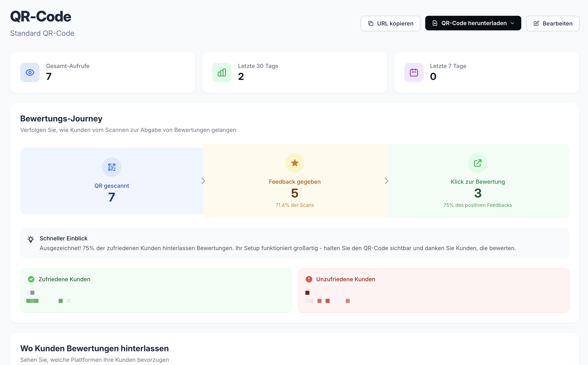
Task: Click the download file icon in QR-Code herunterladen
Action: pyautogui.click(x=435, y=23)
